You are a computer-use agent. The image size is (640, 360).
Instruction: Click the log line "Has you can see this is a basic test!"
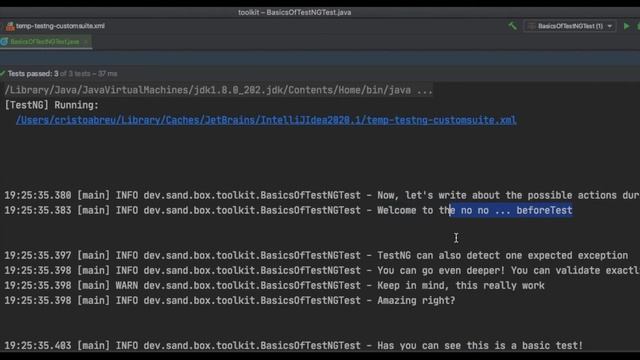[x=293, y=346]
